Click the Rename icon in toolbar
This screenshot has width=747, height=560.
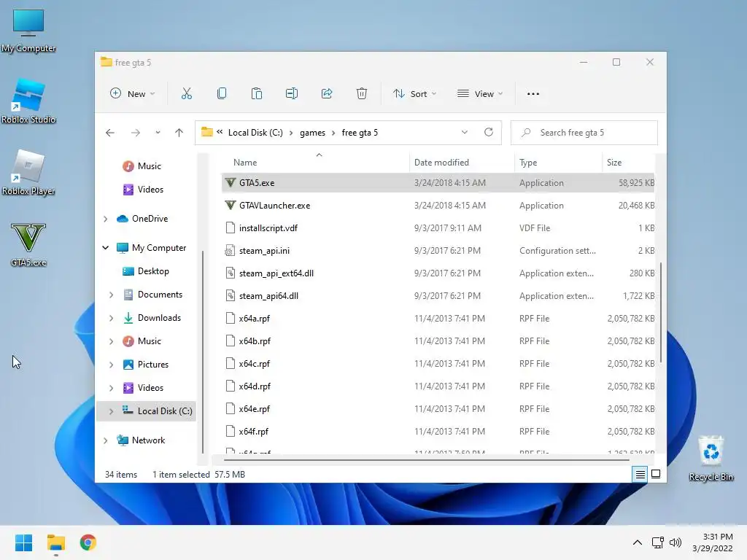(292, 94)
